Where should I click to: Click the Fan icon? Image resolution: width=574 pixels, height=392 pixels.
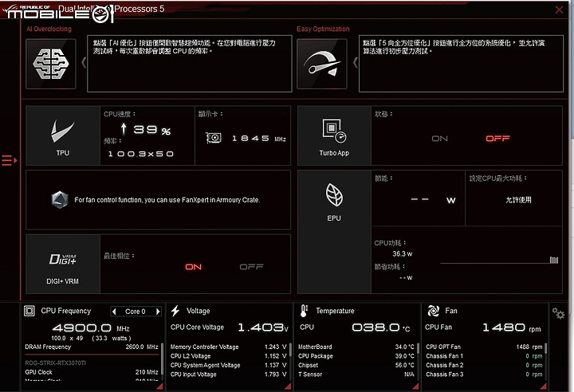[x=434, y=311]
